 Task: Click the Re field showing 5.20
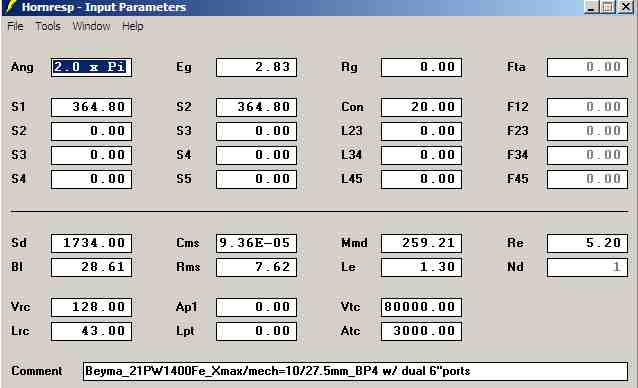pyautogui.click(x=587, y=243)
